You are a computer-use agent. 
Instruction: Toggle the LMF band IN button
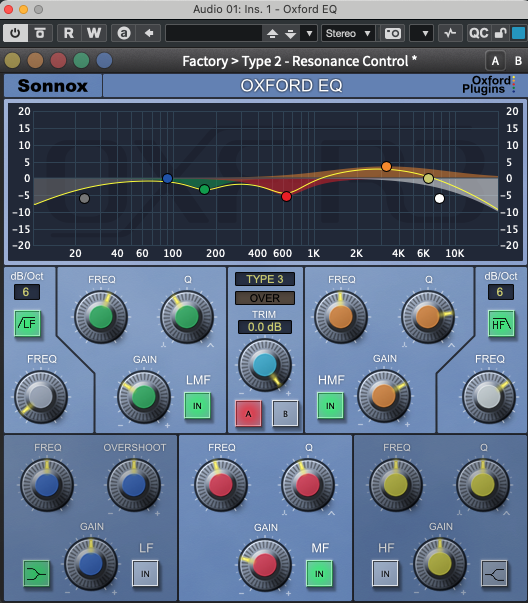point(197,405)
